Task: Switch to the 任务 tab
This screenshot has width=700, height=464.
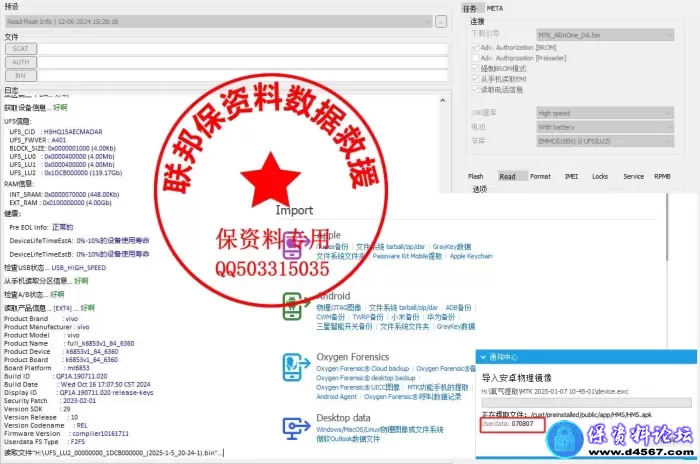Action: pyautogui.click(x=470, y=8)
